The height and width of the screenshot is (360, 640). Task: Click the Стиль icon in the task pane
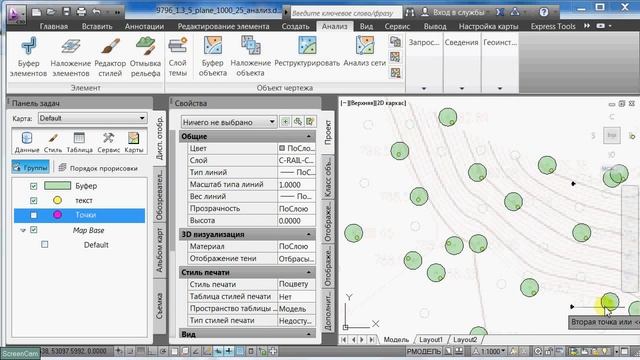pyautogui.click(x=53, y=142)
